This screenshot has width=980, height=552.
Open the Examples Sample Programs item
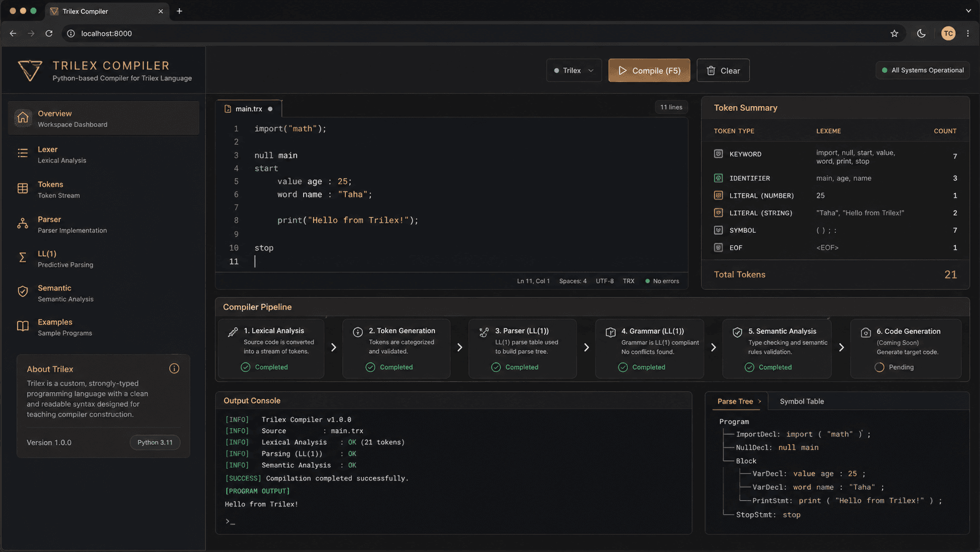tap(104, 327)
